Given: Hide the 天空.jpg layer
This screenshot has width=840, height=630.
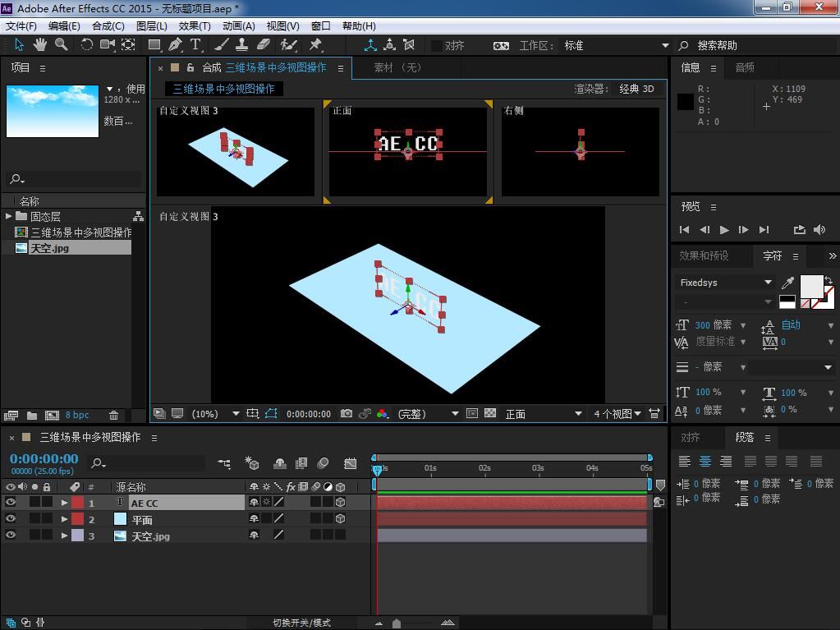Looking at the screenshot, I should coord(10,535).
